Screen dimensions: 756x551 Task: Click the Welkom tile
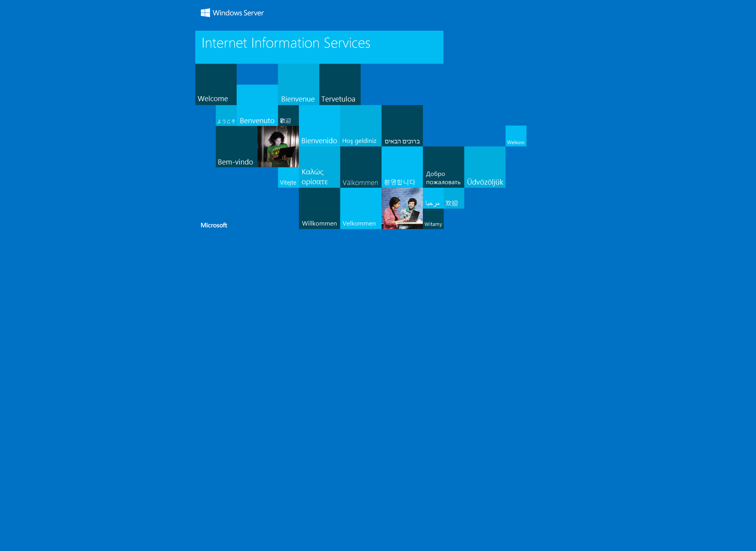coord(516,135)
